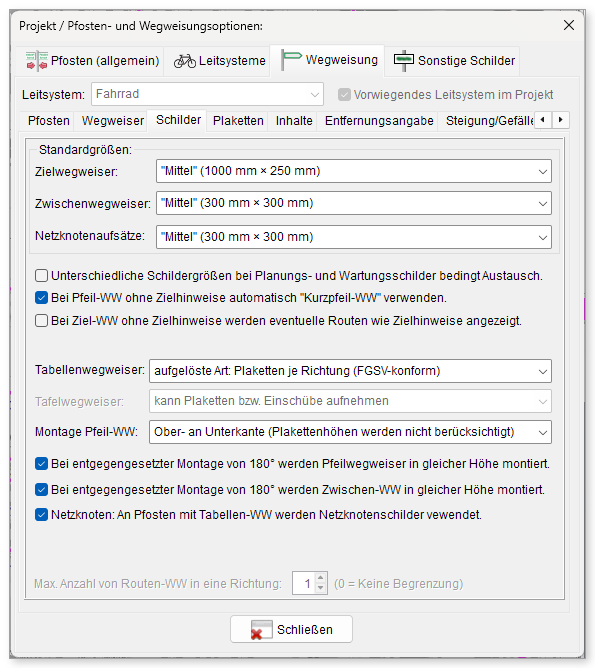The width and height of the screenshot is (595, 668).
Task: Click the red X icon on Schließen button
Action: pyautogui.click(x=261, y=630)
